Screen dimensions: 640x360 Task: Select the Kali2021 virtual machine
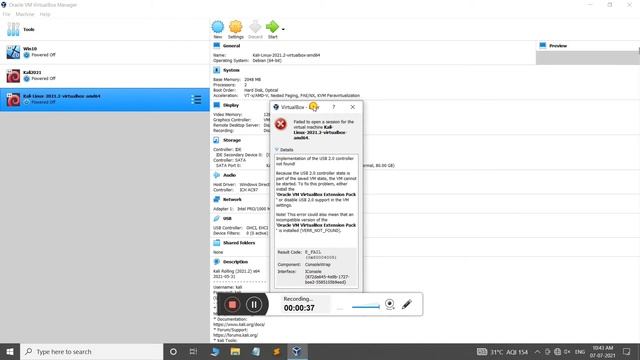tap(104, 76)
